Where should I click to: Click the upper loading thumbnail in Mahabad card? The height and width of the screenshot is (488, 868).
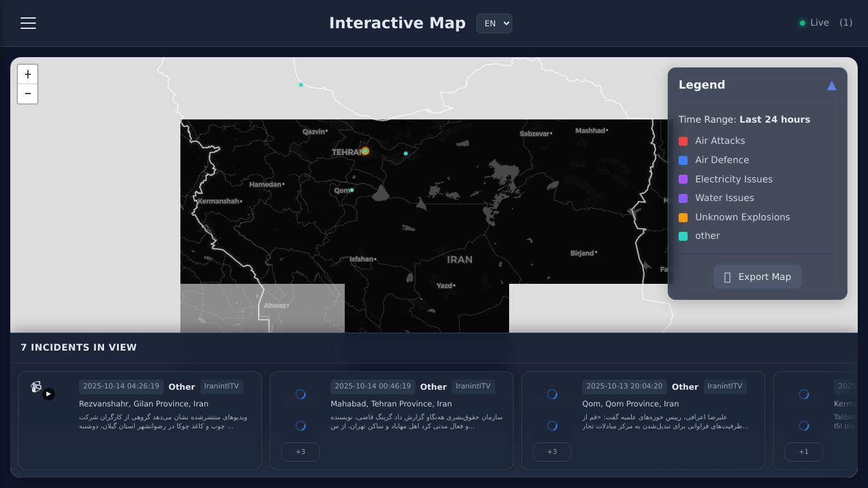coord(300,394)
